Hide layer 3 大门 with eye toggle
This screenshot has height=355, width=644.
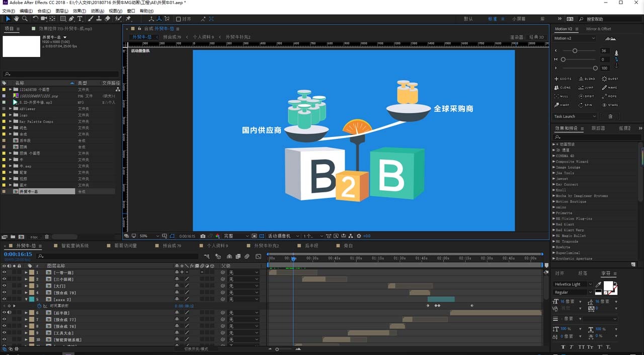click(4, 286)
